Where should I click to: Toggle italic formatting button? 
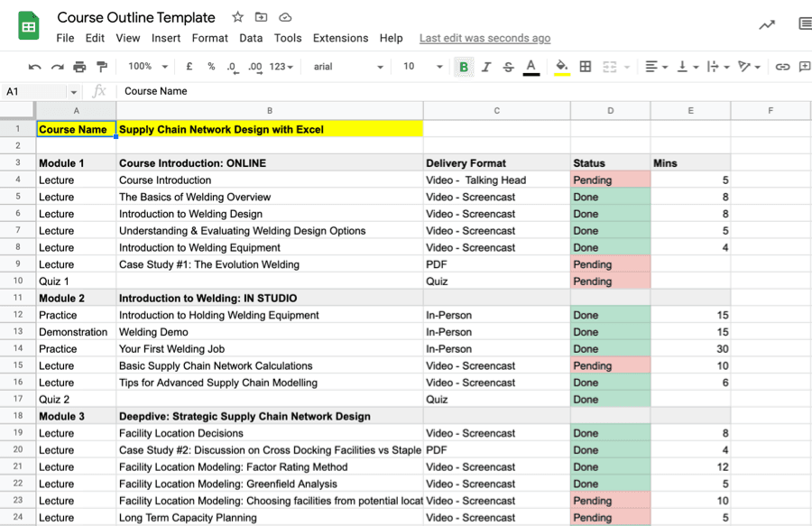486,67
